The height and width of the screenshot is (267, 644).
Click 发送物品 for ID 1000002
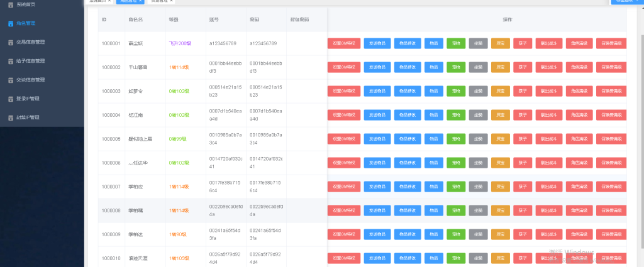point(377,67)
